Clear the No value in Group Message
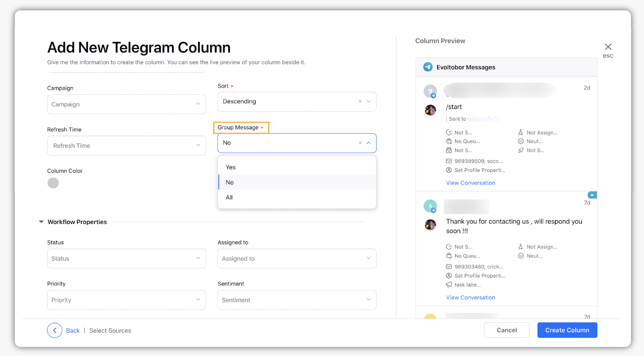This screenshot has height=356, width=644. [x=360, y=143]
